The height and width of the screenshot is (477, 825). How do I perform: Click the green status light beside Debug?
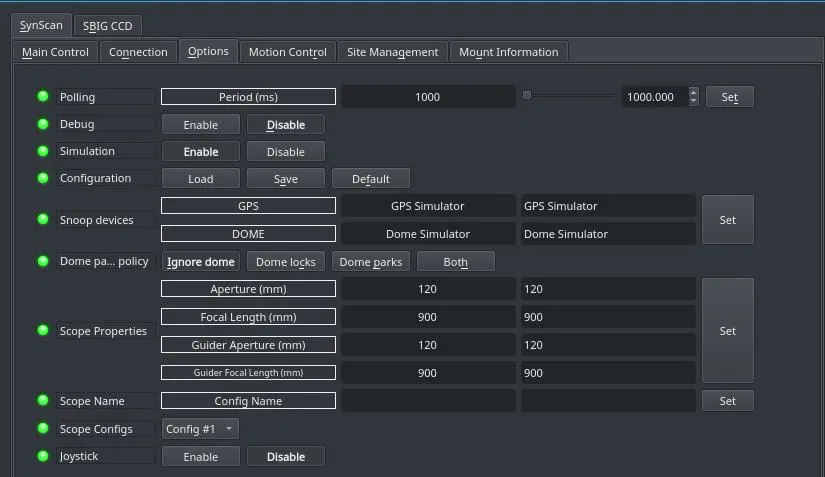43,124
